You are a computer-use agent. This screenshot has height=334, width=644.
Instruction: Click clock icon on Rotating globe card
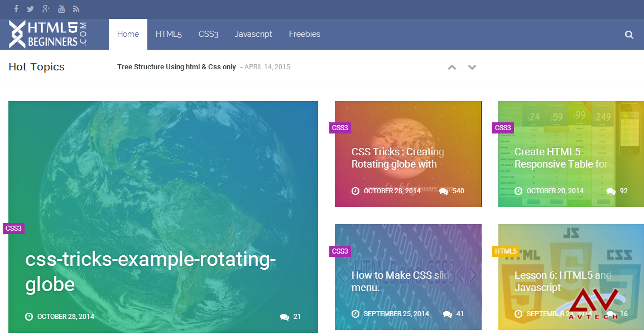(355, 190)
